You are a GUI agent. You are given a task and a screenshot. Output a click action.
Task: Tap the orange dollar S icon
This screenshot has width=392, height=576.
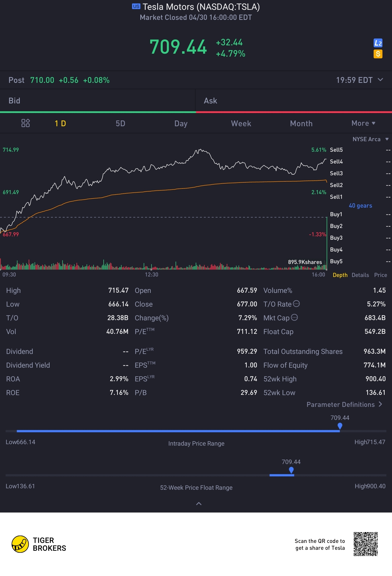(x=378, y=54)
